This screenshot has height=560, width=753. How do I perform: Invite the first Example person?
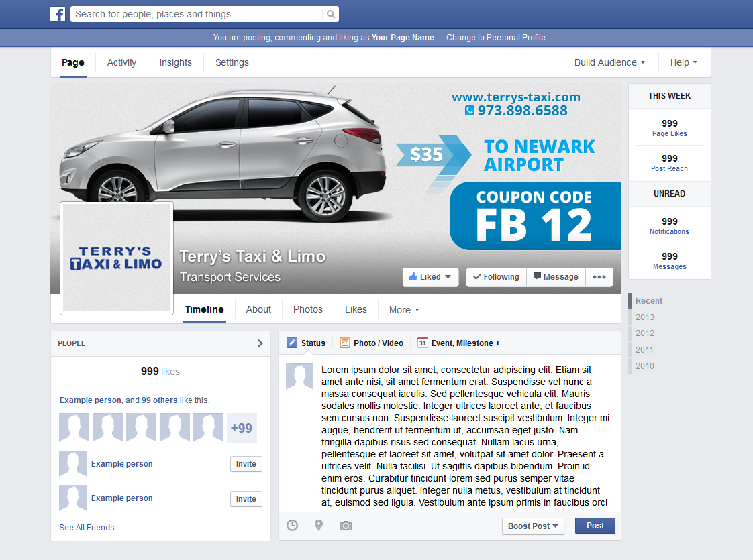coord(246,464)
